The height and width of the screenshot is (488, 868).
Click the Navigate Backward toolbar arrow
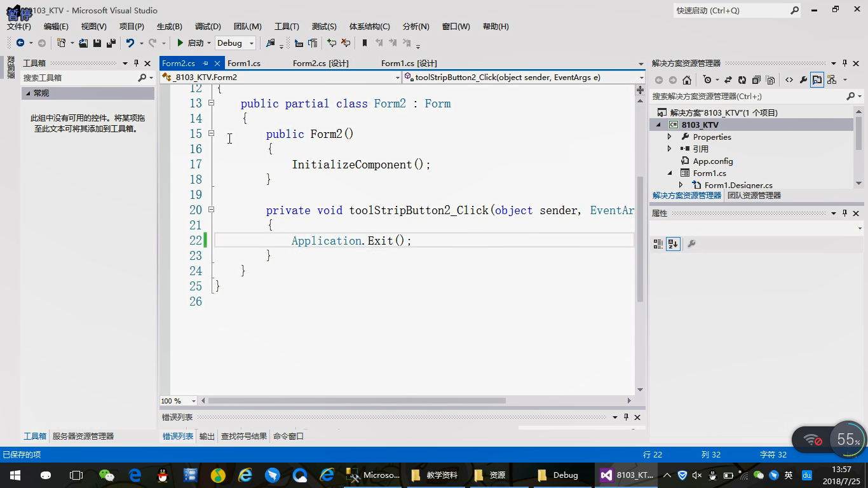coord(20,43)
